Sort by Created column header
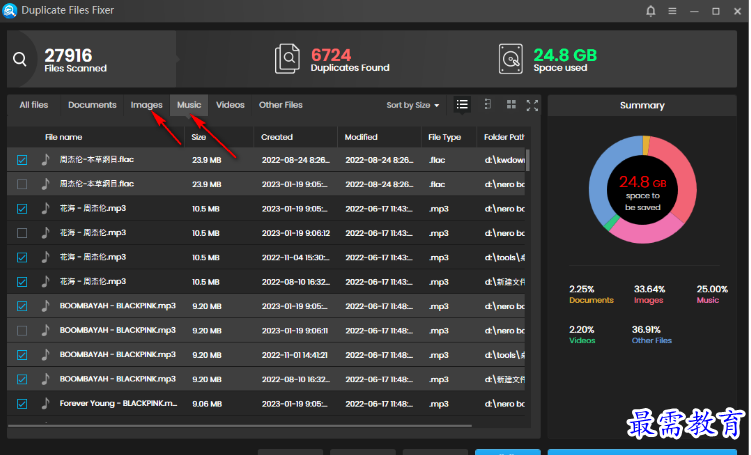The width and height of the screenshot is (751, 455). 277,137
